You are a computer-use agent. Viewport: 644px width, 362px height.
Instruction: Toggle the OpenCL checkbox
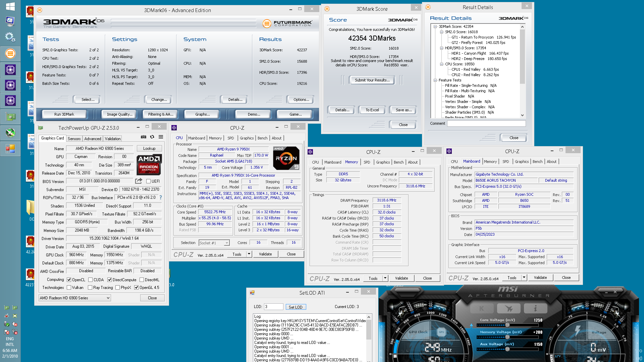click(x=69, y=280)
